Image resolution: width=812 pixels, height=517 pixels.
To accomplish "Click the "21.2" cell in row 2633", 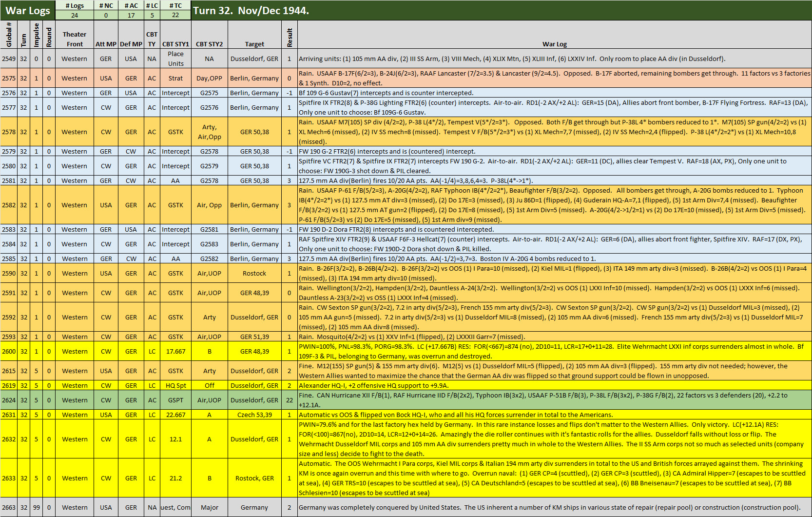I will coord(175,478).
